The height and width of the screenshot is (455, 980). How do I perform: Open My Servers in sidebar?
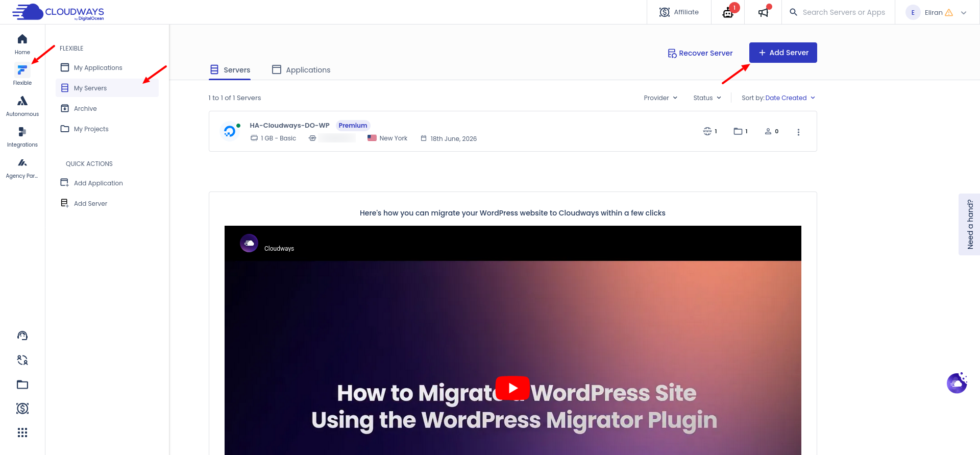[x=107, y=88]
